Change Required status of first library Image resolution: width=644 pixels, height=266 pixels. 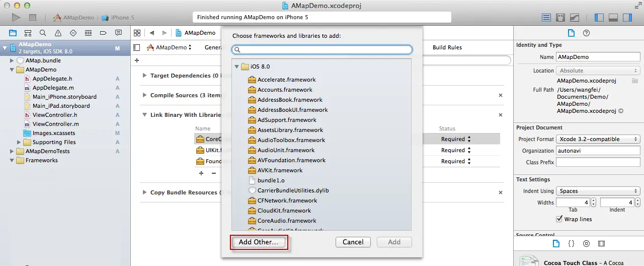point(456,139)
